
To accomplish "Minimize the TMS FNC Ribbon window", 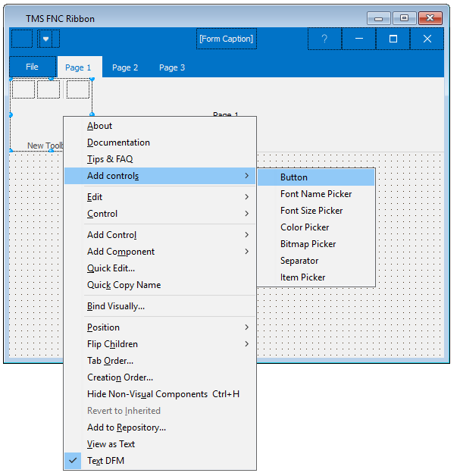I will (x=379, y=18).
